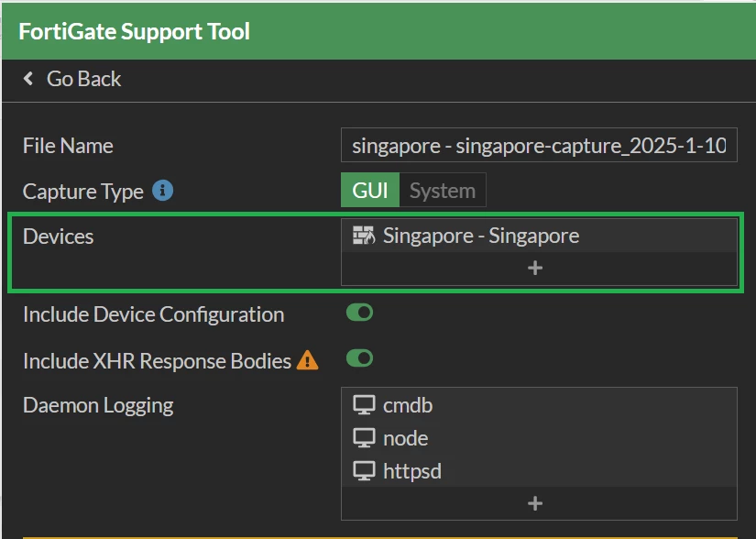Screen dimensions: 756x539
Task: Toggle Include Device Configuration switch
Action: click(360, 313)
